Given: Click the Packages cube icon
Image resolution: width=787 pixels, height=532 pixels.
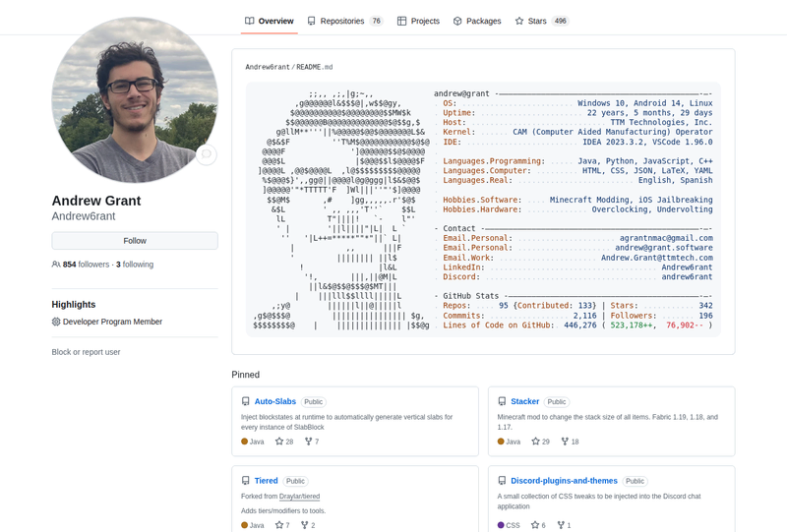Looking at the screenshot, I should [457, 21].
